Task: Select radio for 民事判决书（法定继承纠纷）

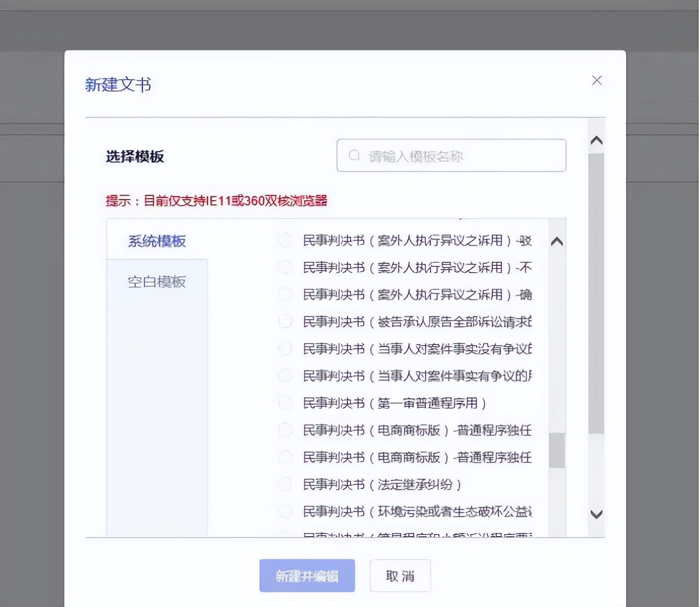Action: 285,484
